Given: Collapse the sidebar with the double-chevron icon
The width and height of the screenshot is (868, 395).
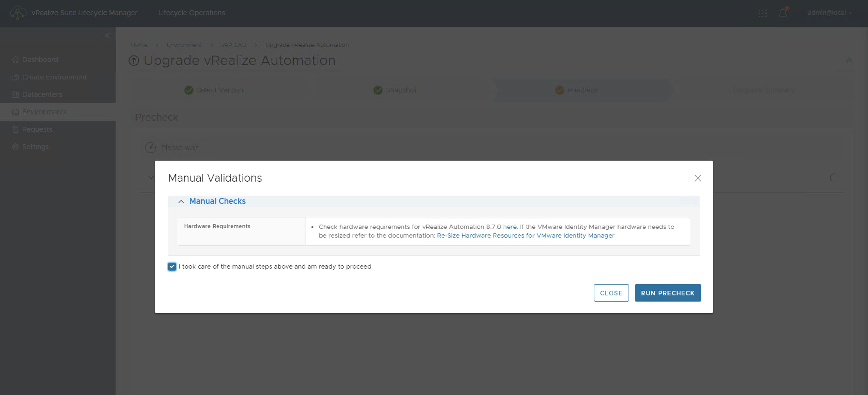Looking at the screenshot, I should 108,36.
